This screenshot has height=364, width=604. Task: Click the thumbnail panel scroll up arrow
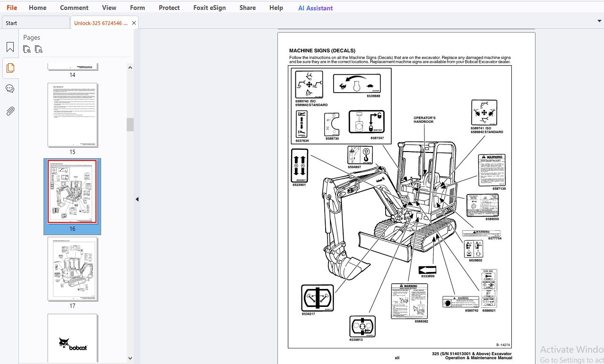pos(130,68)
